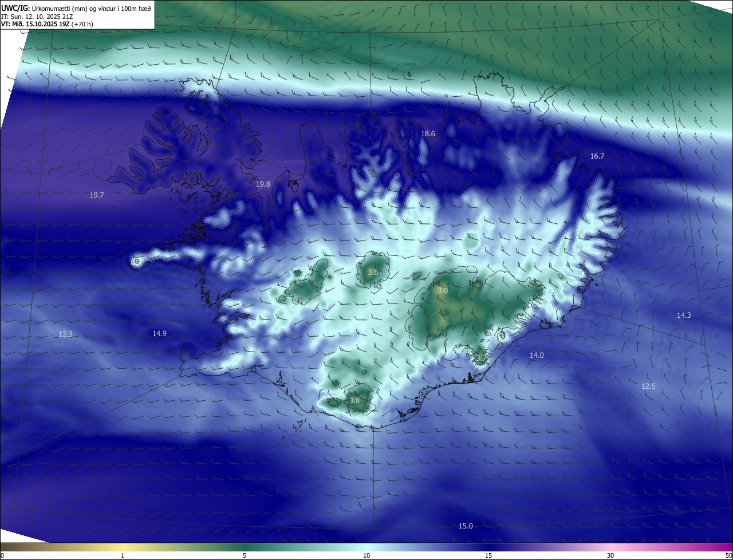Click the valid time line 'VT: Mið. 15.10.2025 19Z (+70 h)'

coord(47,24)
